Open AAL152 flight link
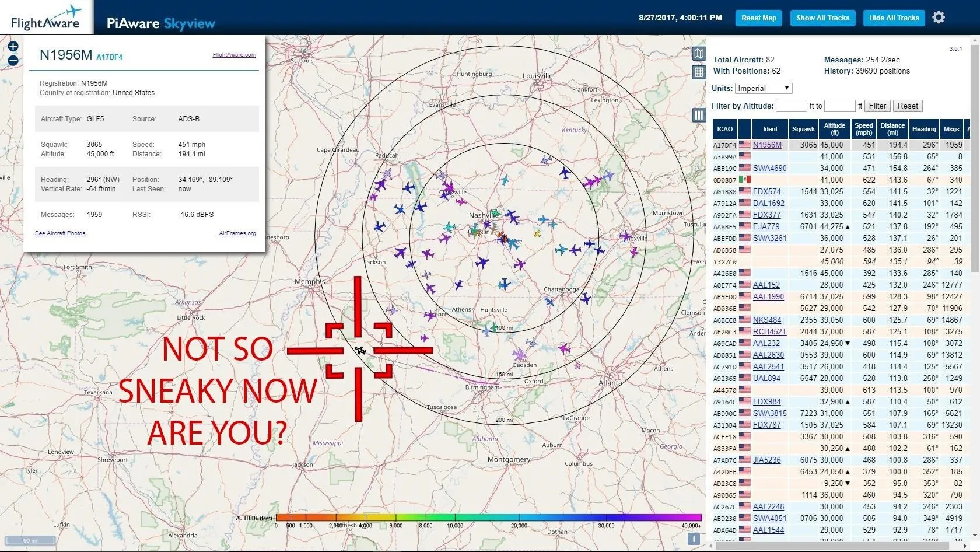 coord(766,285)
